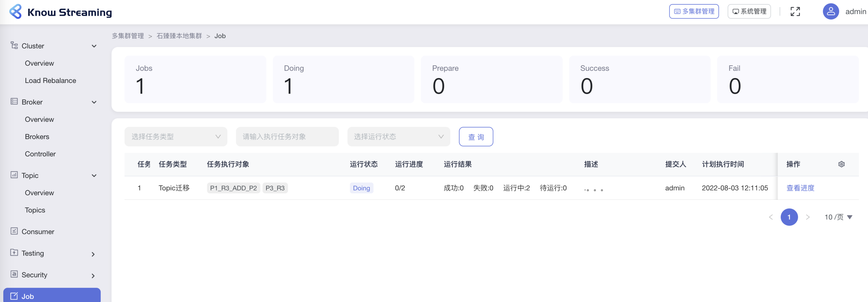Viewport: 868px width, 302px height.
Task: Click the admin user avatar icon
Action: point(831,11)
